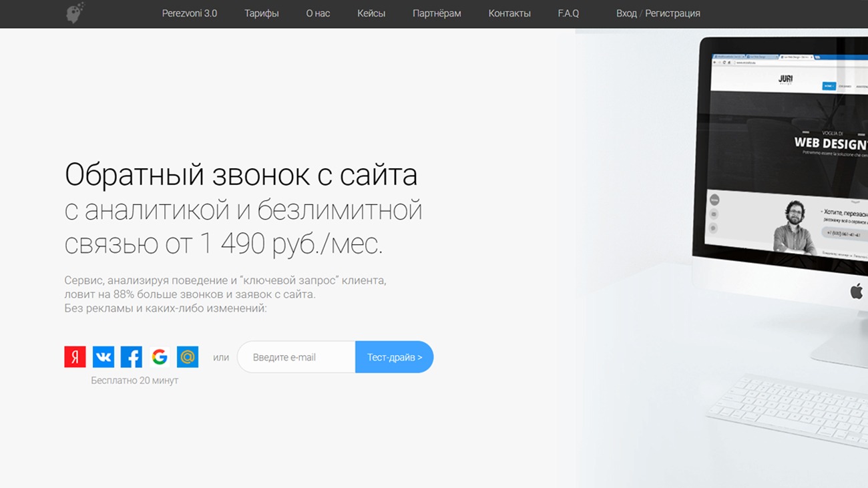
Task: Click the Perezvoni logo icon
Action: click(73, 12)
